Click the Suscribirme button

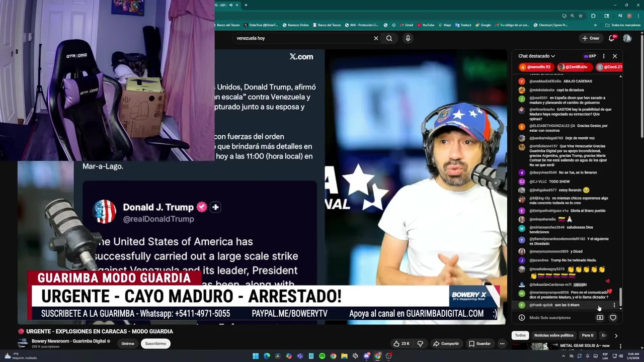155,344
